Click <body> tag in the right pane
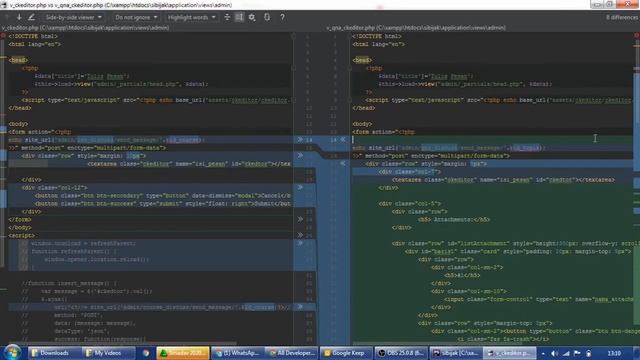This screenshot has width=640, height=360. tap(362, 124)
